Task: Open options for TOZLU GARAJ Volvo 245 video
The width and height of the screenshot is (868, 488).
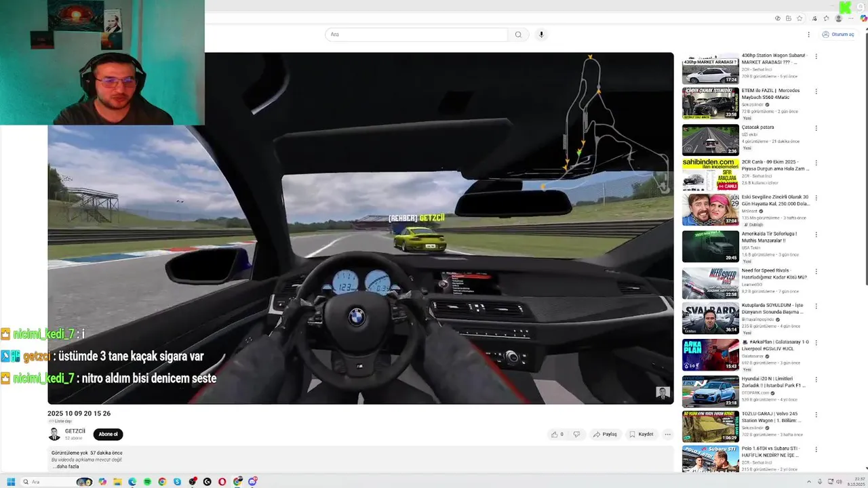Action: pos(816,413)
